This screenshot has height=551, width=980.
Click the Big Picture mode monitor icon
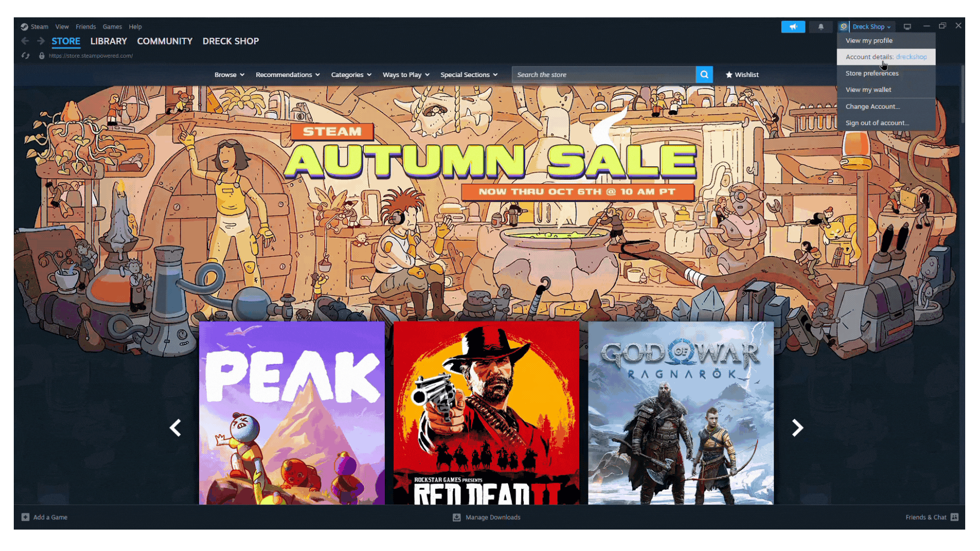pyautogui.click(x=907, y=27)
